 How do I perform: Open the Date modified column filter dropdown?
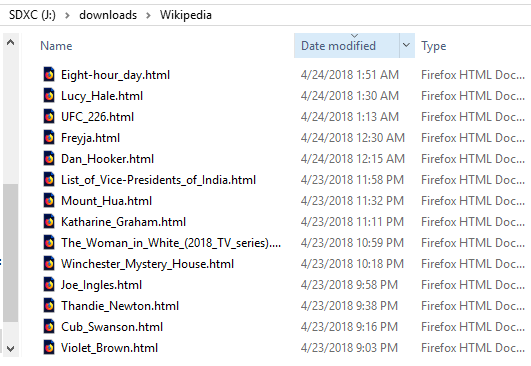tap(407, 45)
